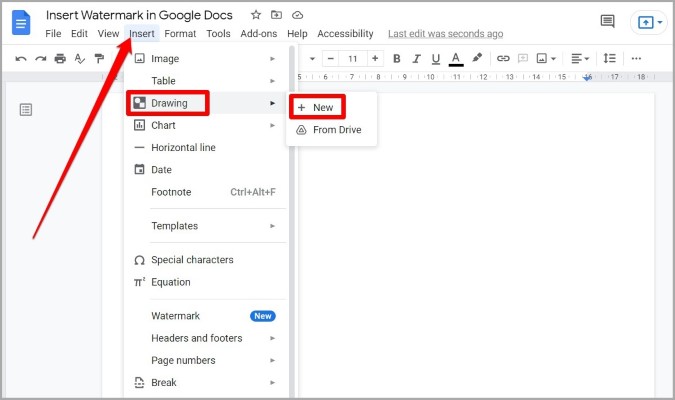This screenshot has width=675, height=400.
Task: Check the cloud save status icon
Action: point(297,16)
